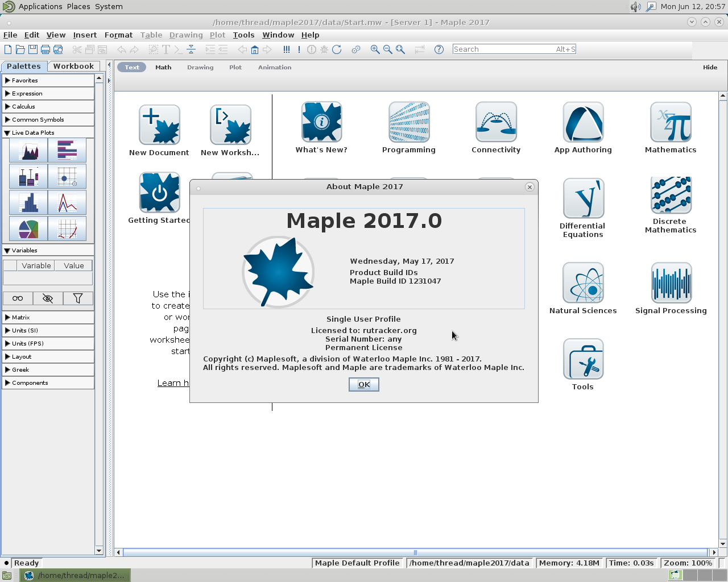Click the Open file folder icon

pos(20,49)
